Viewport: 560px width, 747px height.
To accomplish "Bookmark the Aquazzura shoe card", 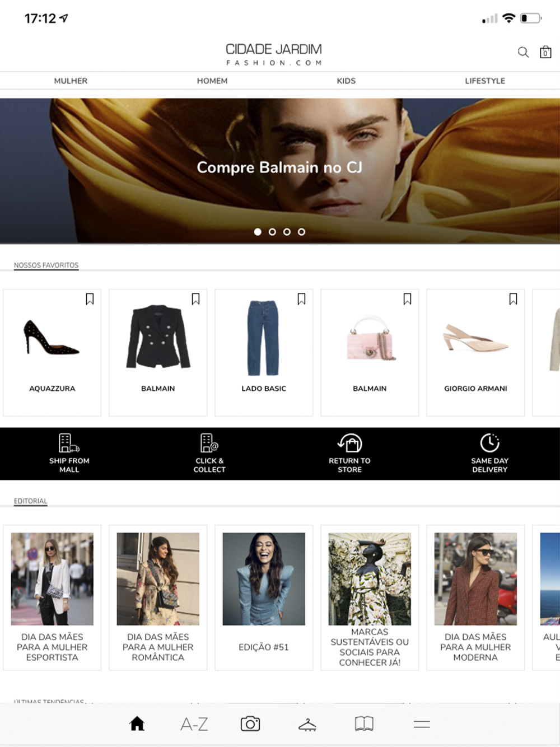I will coord(90,299).
